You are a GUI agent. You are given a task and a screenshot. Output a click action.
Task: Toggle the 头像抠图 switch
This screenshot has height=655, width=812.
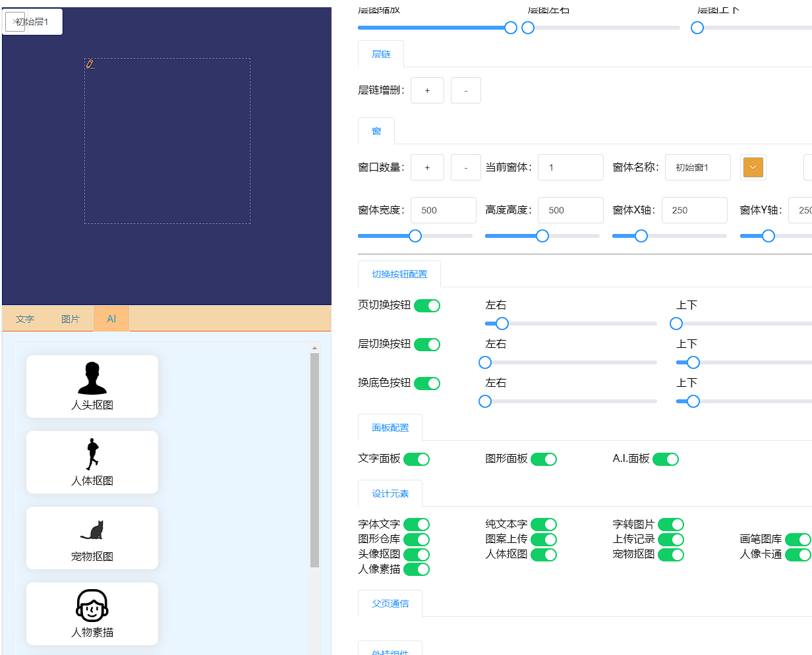(x=417, y=555)
